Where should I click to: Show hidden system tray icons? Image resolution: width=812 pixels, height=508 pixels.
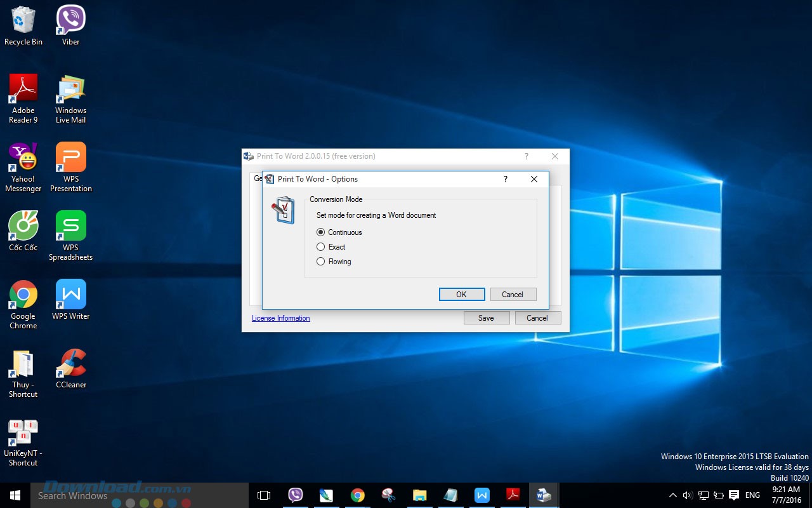[x=673, y=495]
